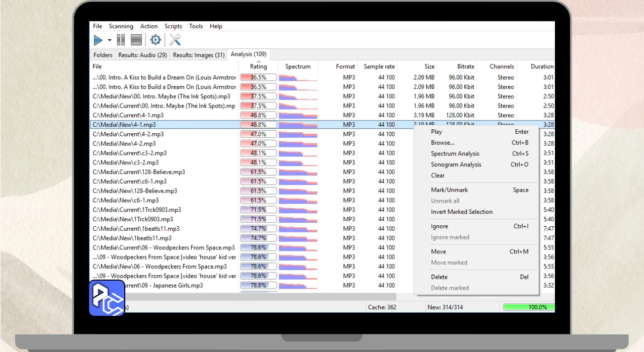Open the dropdown arrow beside the play button
The image size is (644, 352).
tap(110, 40)
